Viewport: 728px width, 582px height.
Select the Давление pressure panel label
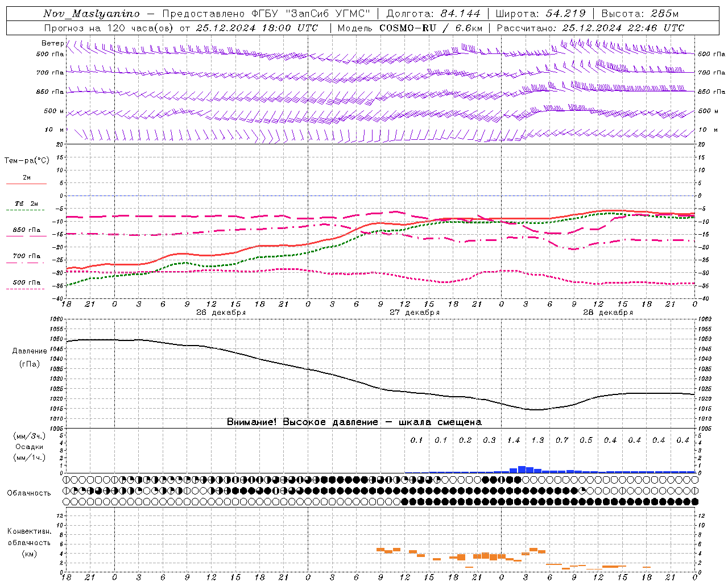tap(30, 351)
